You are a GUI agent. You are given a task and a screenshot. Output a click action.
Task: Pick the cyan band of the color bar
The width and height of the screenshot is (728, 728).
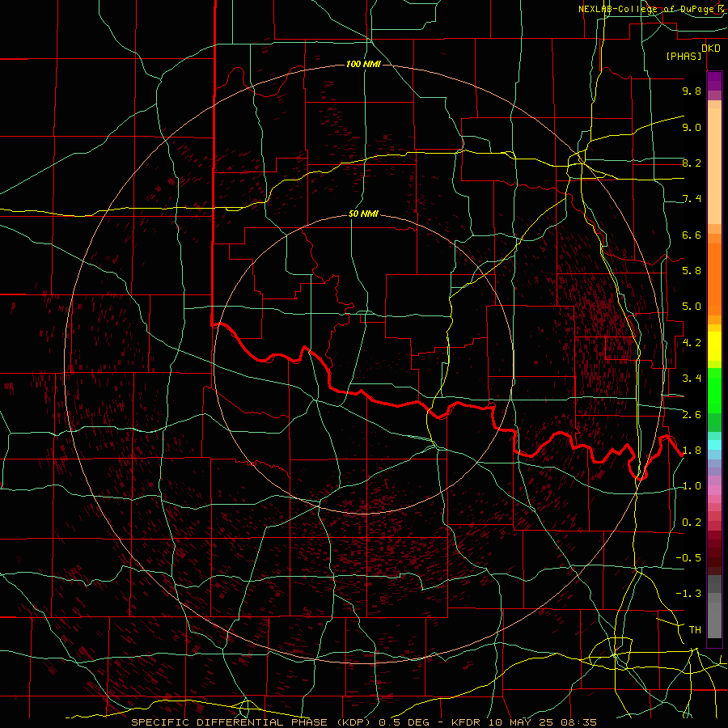pos(714,445)
